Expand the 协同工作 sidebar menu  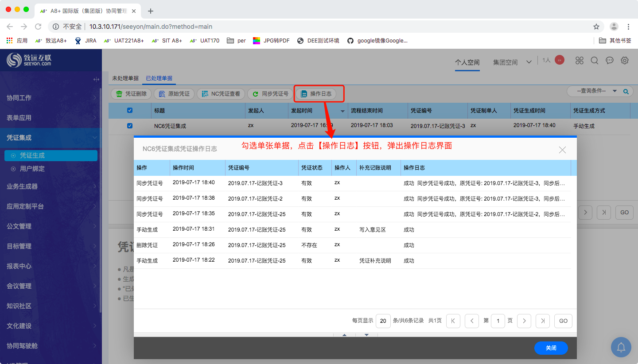coord(51,98)
